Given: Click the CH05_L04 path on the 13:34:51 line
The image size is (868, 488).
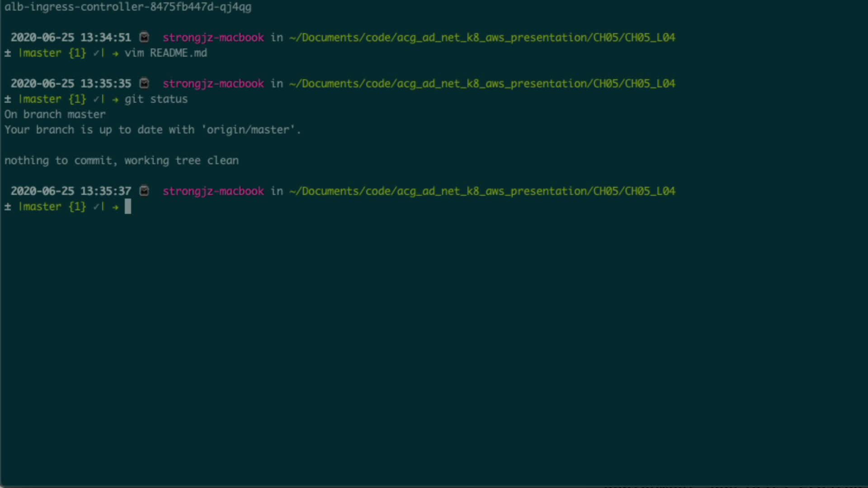Looking at the screenshot, I should coord(650,38).
